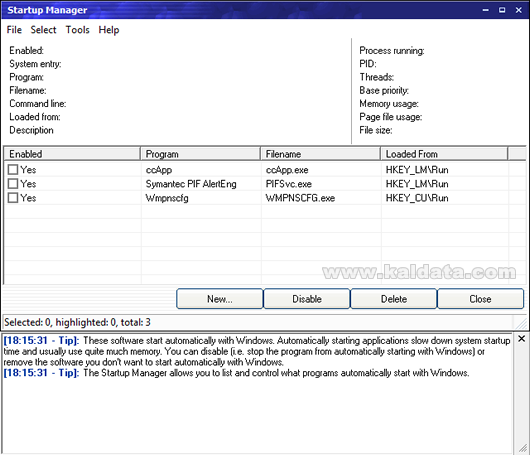Select the WMPNSCFG.exe filename row
The width and height of the screenshot is (530, 455).
(300, 198)
